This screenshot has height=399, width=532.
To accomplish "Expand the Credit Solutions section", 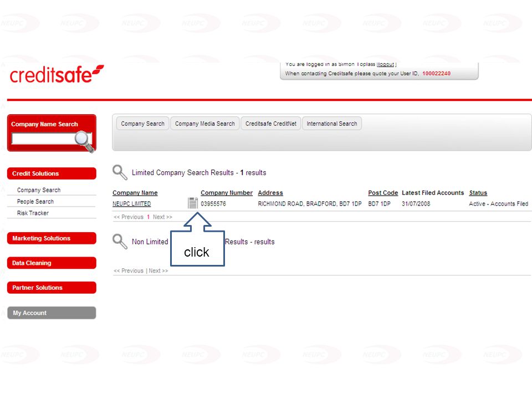I will coord(52,173).
